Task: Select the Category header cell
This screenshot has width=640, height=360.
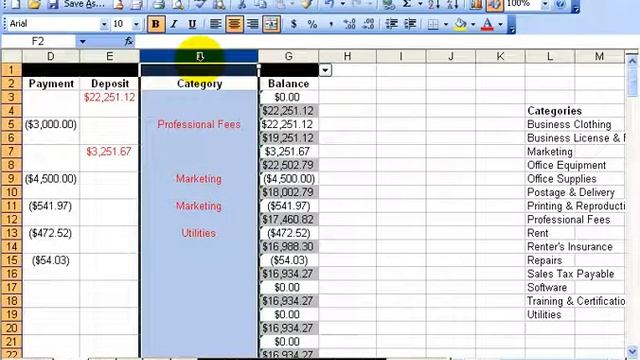Action: click(199, 84)
